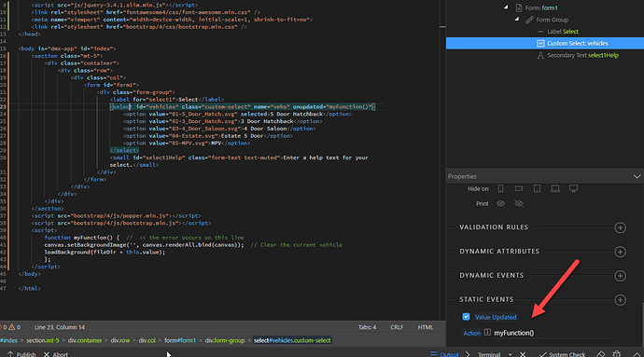This screenshot has height=357, width=644.
Task: Click the eraser clear output icon
Action: (x=600, y=353)
